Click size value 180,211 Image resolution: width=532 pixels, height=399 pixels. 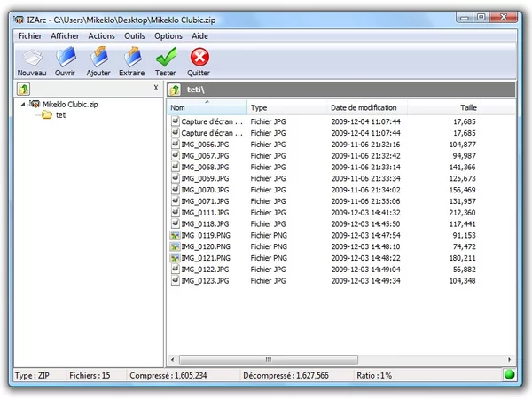point(463,258)
